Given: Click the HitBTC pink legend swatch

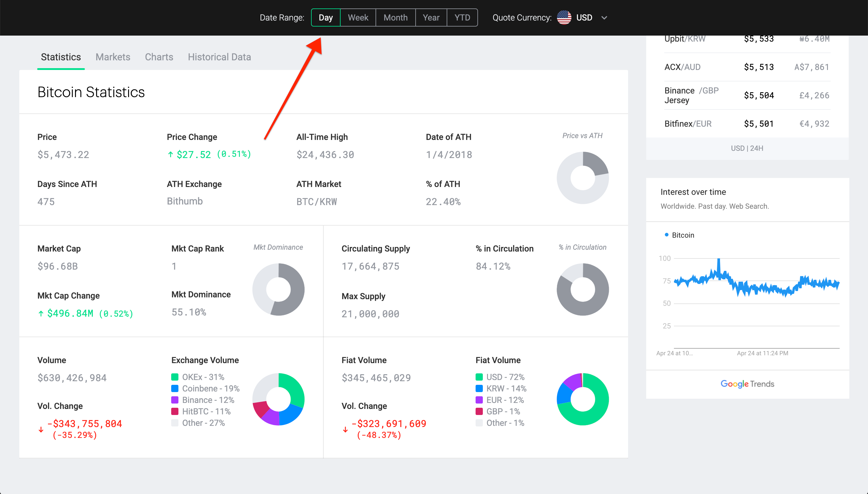Looking at the screenshot, I should click(x=175, y=411).
